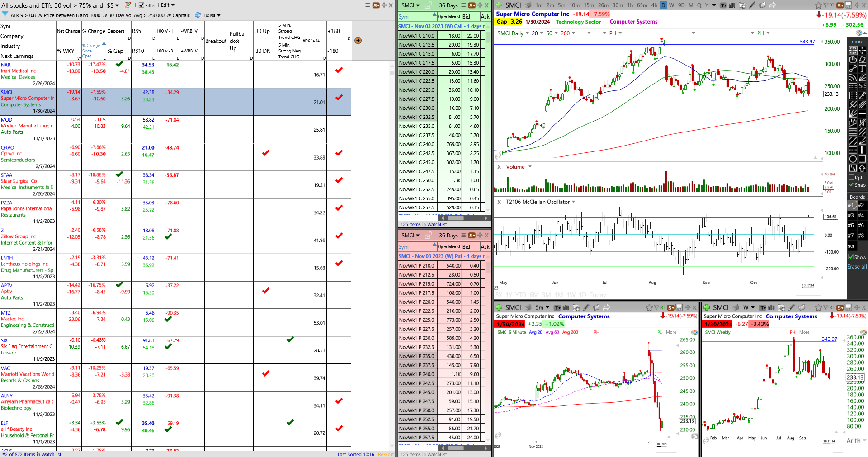Select the Ellipse drawing tool
The image size is (868, 457).
[x=853, y=159]
